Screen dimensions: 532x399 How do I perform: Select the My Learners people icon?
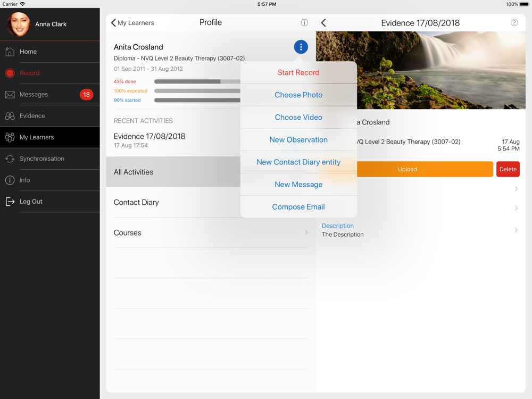[x=10, y=137]
